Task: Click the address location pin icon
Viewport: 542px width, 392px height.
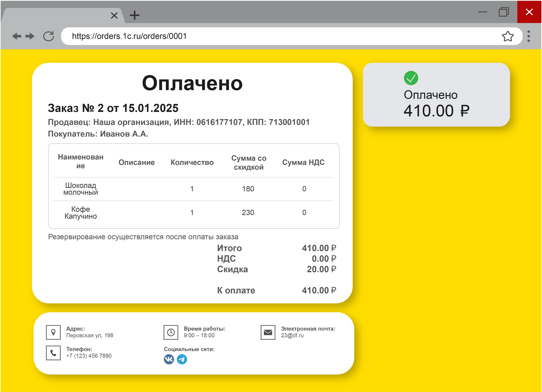Action: pyautogui.click(x=53, y=332)
